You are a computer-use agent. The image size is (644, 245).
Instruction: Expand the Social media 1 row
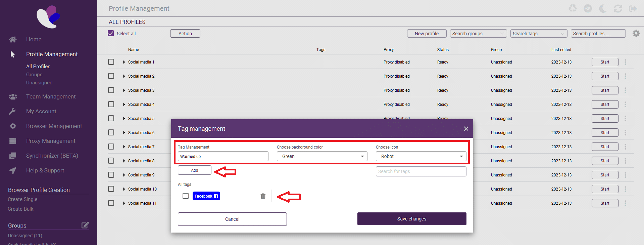124,62
